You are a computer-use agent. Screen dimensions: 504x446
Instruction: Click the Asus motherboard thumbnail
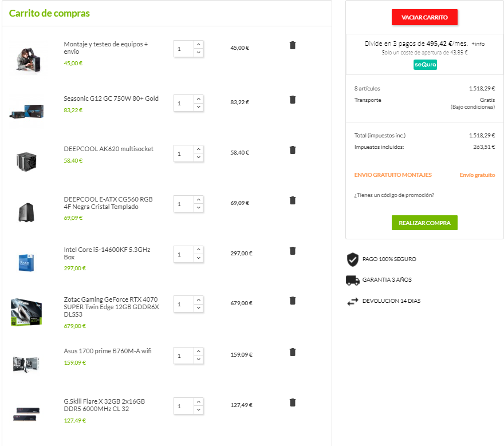point(26,364)
